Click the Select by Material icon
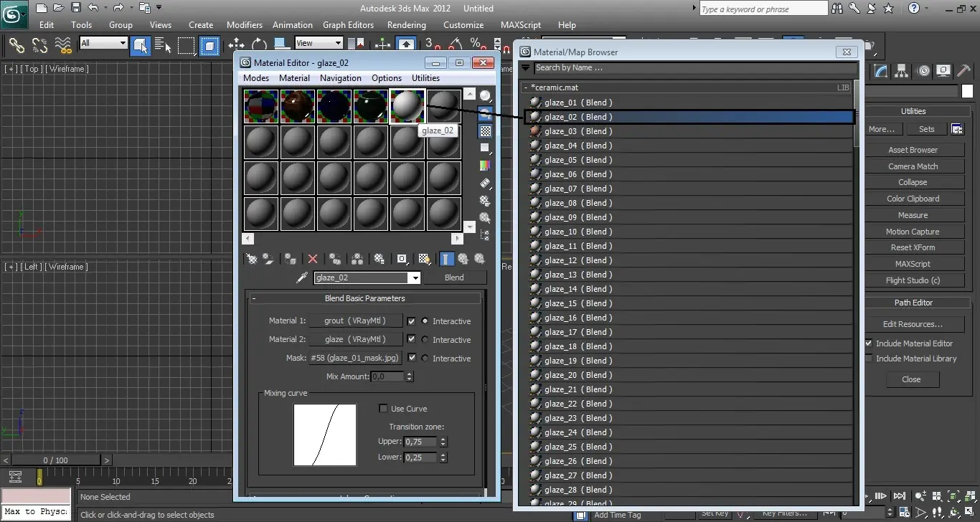980x522 pixels. point(486,217)
